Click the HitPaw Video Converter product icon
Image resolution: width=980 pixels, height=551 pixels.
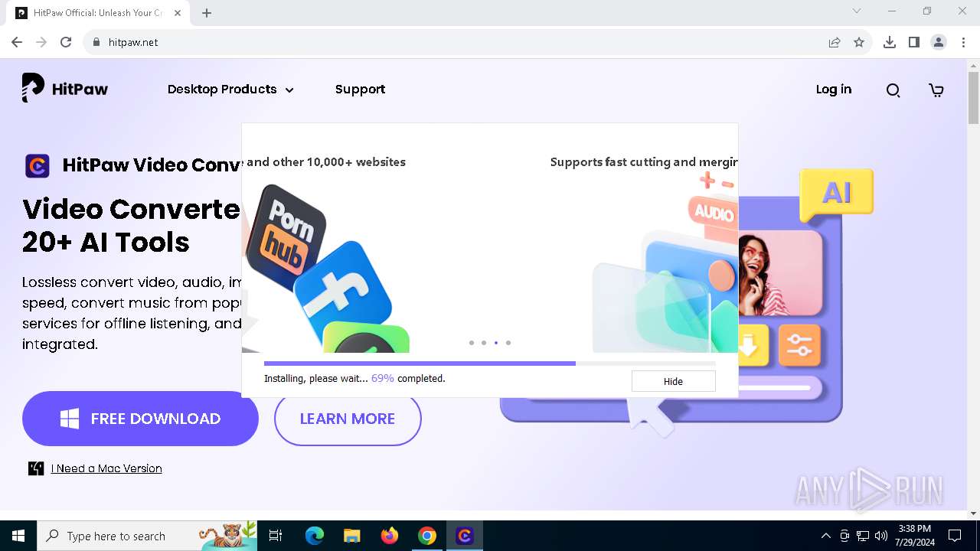38,165
